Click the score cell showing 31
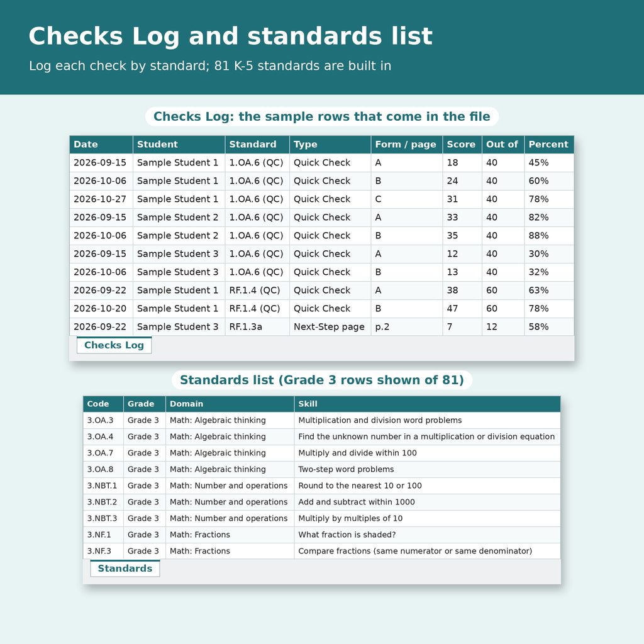644x644 pixels. (x=462, y=199)
